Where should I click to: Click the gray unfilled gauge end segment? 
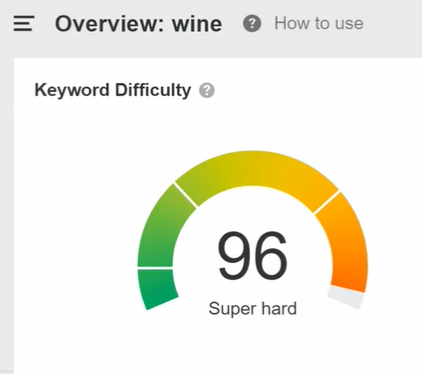[x=346, y=297]
